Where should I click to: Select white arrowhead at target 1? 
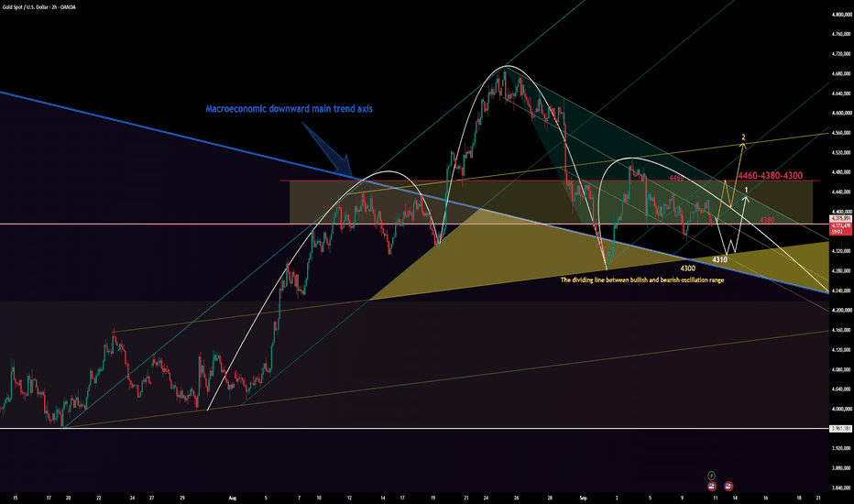point(746,198)
